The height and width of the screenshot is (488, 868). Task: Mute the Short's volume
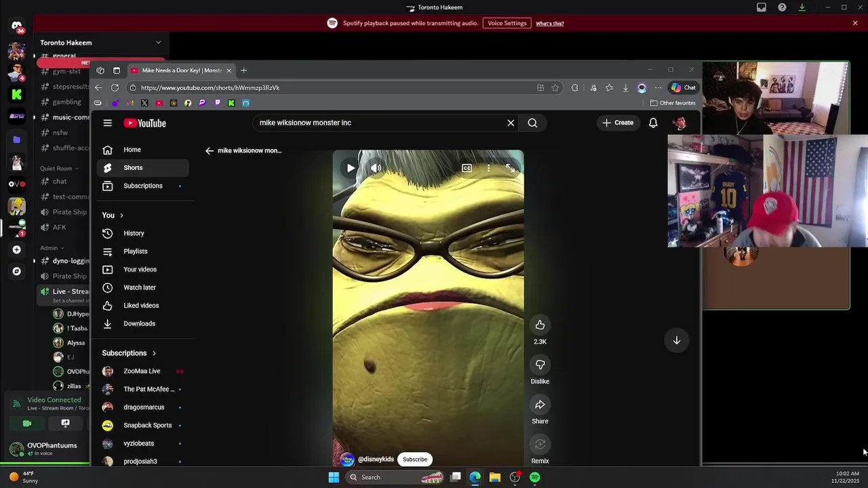pos(376,168)
